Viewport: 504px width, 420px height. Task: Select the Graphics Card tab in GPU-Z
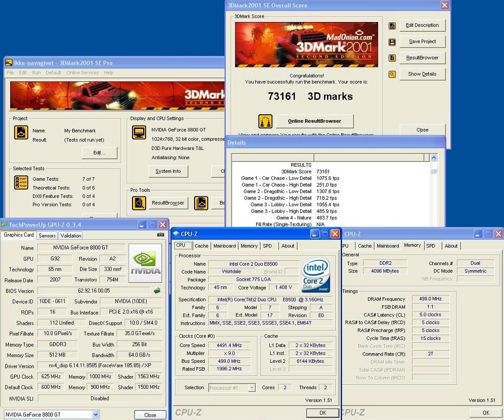(19, 235)
